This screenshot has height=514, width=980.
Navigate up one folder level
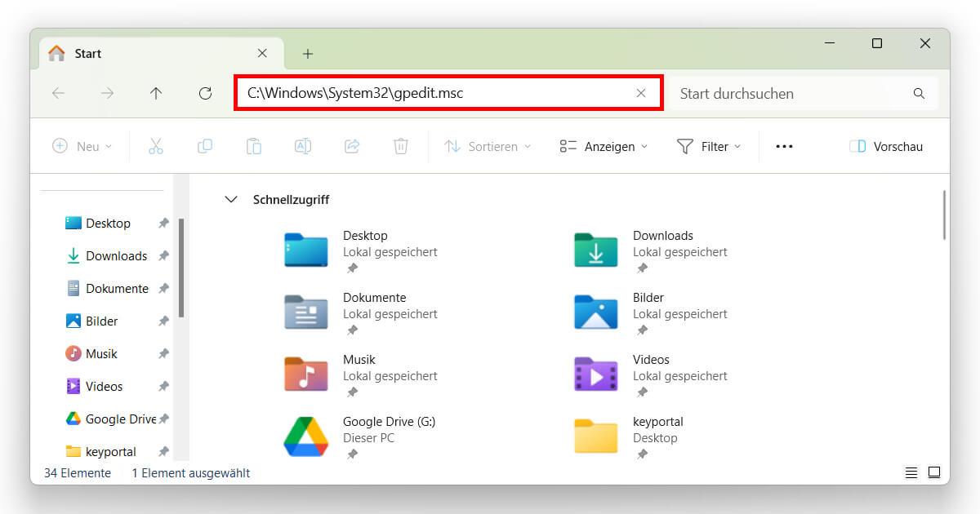pos(156,93)
